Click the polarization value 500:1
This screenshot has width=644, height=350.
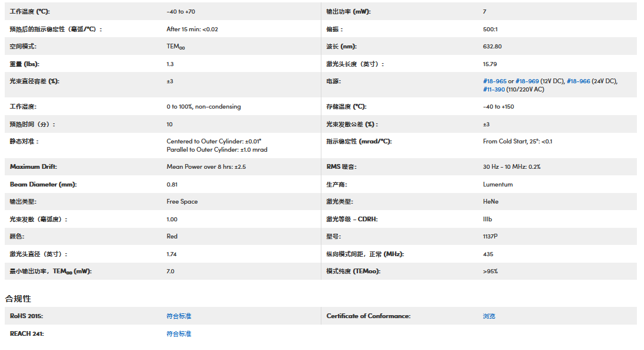[x=491, y=30]
